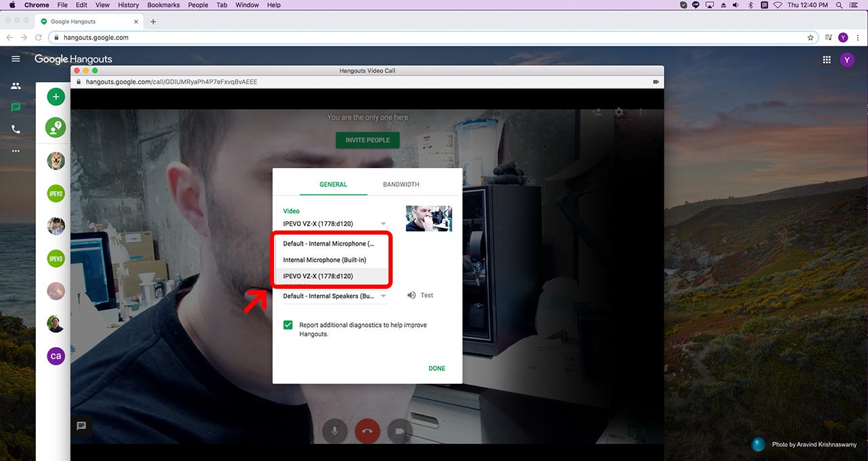Screen dimensions: 868x461
Task: Open the Phone calls icon in sidebar
Action: [16, 129]
